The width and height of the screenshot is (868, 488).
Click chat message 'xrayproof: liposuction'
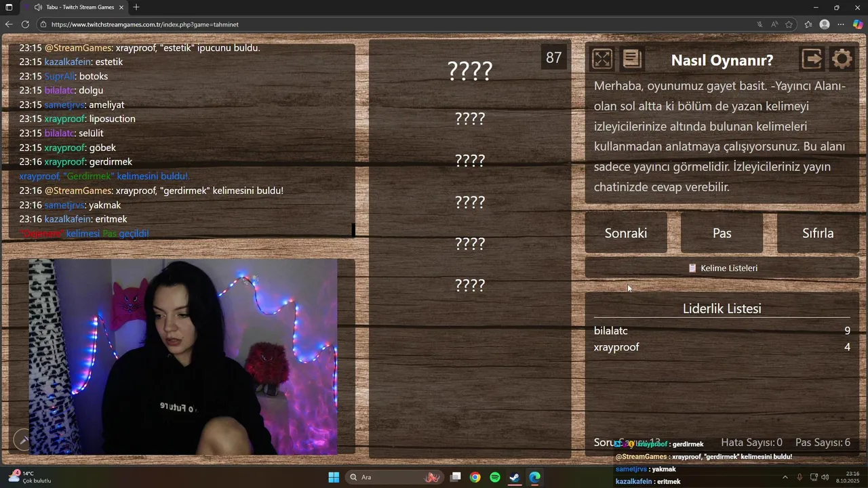tap(77, 119)
